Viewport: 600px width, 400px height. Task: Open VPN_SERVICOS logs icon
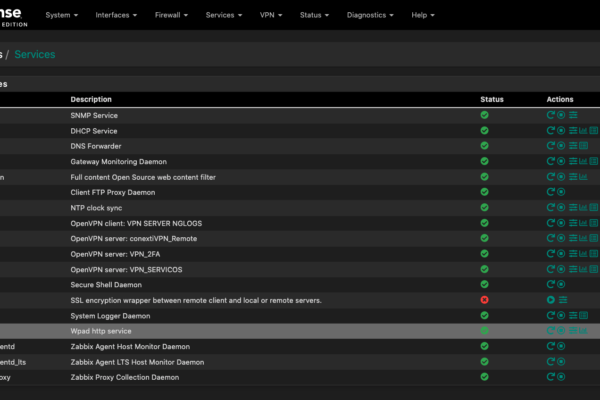[x=593, y=269]
